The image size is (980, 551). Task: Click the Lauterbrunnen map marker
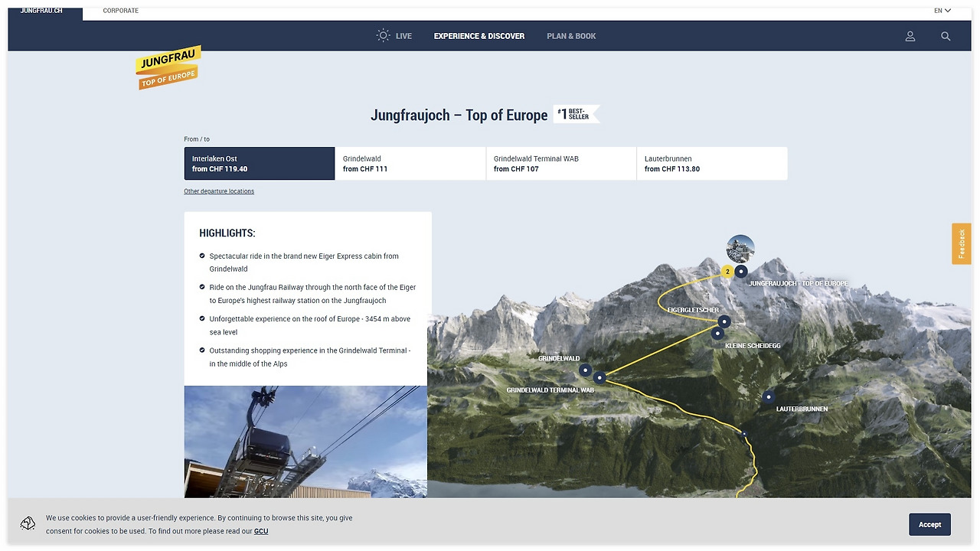tap(768, 396)
